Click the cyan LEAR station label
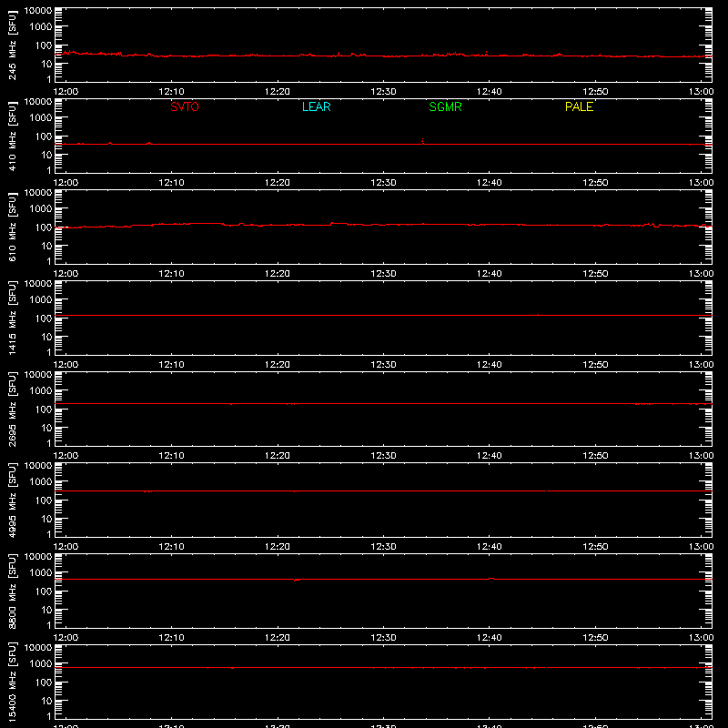Image resolution: width=728 pixels, height=728 pixels. [316, 106]
